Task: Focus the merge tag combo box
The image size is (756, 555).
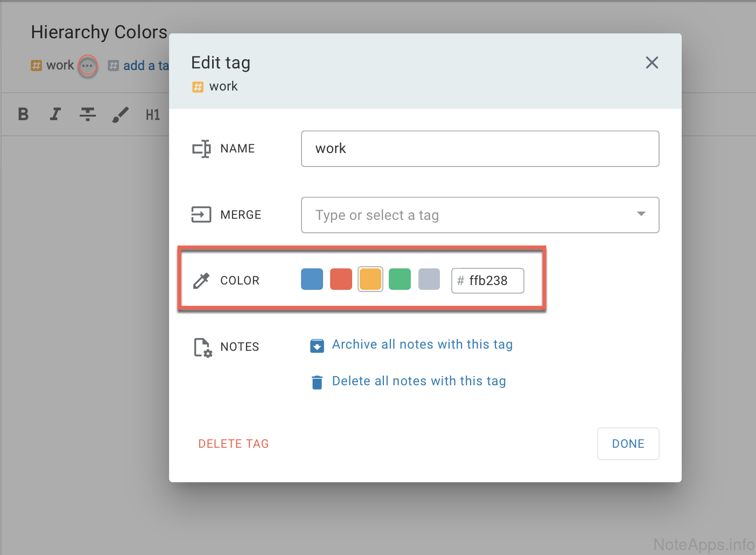Action: click(463, 215)
